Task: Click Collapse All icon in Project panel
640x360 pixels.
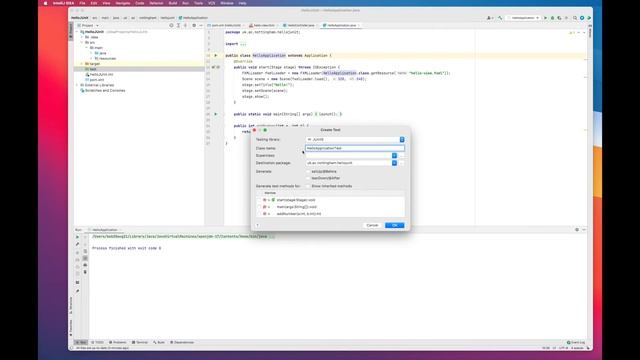Action: point(185,25)
